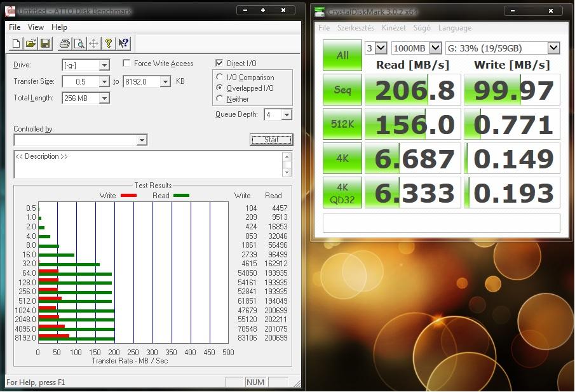Click Description box scrollbar down arrow

click(x=287, y=172)
